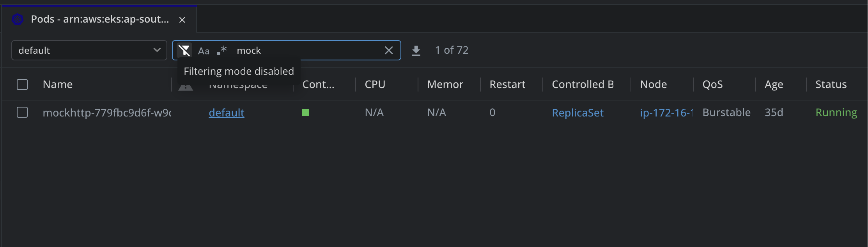Open the ip-172-16 node link
The image size is (868, 247).
(666, 113)
